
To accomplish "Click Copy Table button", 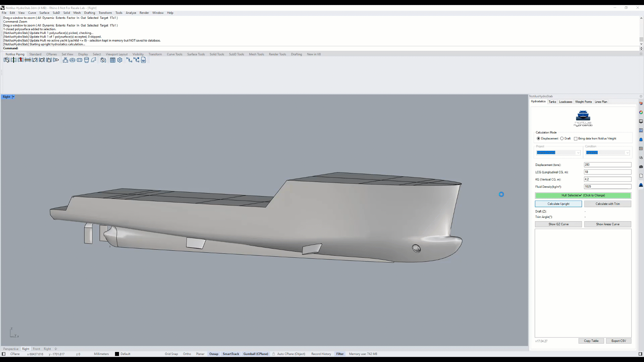I will click(591, 341).
